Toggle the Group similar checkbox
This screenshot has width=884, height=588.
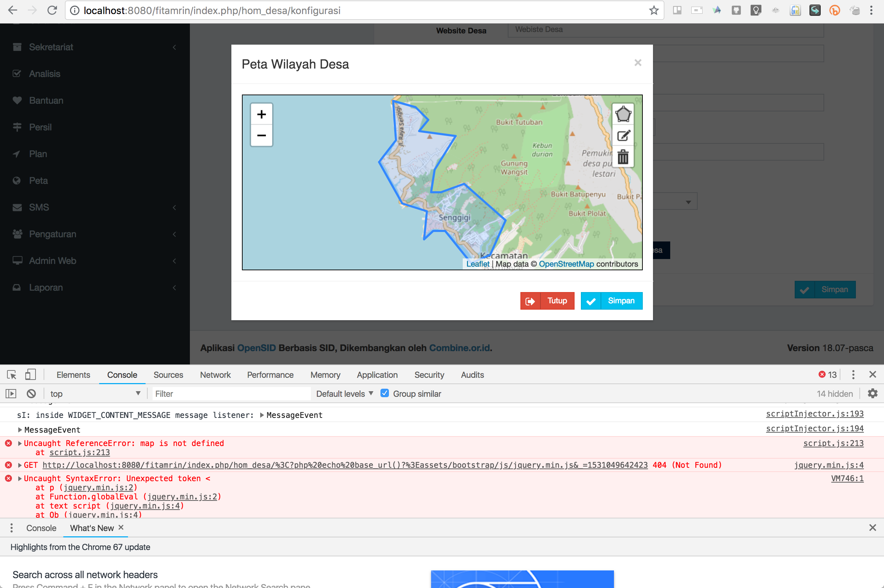pos(385,393)
